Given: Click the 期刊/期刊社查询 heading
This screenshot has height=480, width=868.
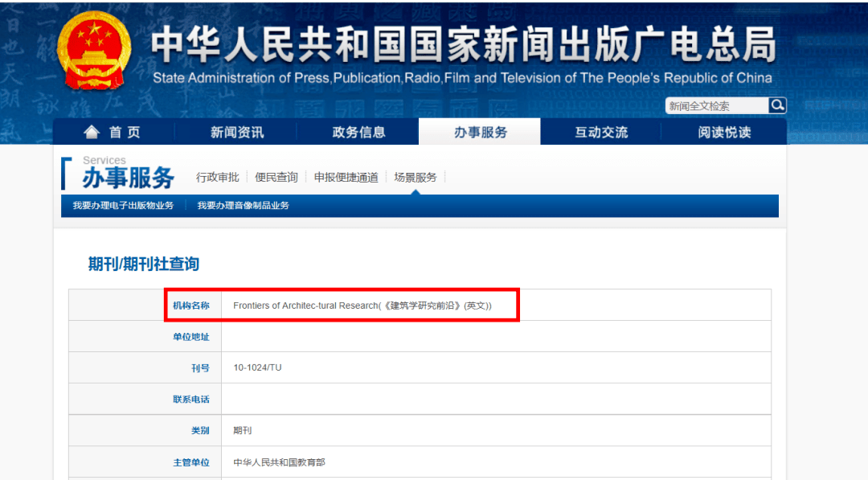Looking at the screenshot, I should 144,264.
